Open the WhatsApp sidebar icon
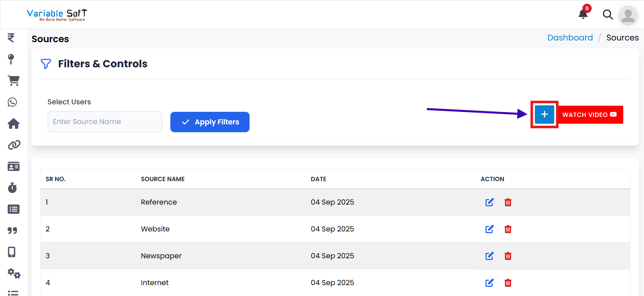The height and width of the screenshot is (296, 644). (13, 102)
